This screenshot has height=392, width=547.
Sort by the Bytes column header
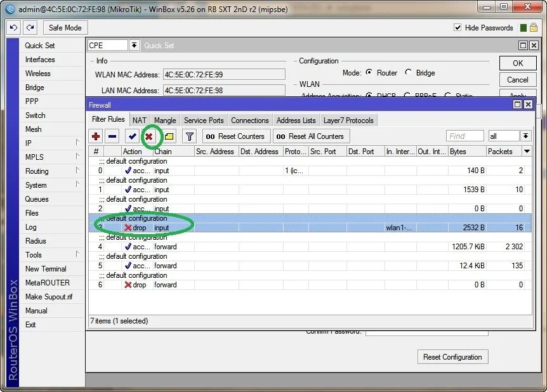[467, 152]
